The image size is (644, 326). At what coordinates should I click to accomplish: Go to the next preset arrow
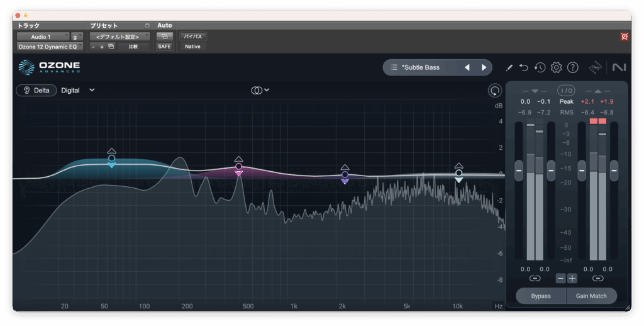coord(484,67)
